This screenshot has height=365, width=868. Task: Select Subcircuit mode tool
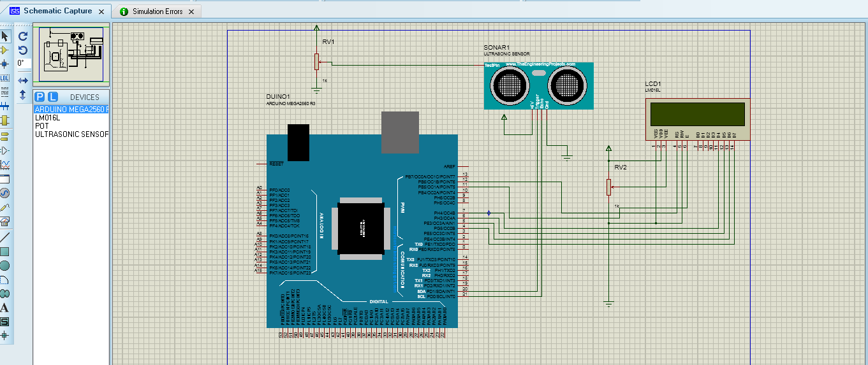point(4,120)
